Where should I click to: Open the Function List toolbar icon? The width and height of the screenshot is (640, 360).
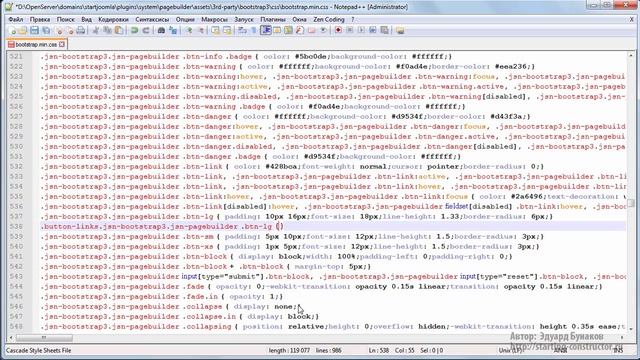pyautogui.click(x=300, y=31)
